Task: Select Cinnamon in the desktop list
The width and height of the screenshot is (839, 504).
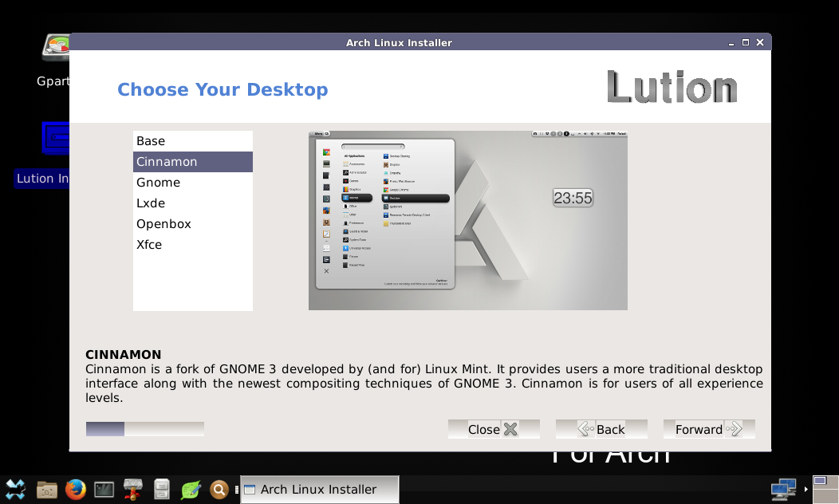Action: [x=193, y=162]
